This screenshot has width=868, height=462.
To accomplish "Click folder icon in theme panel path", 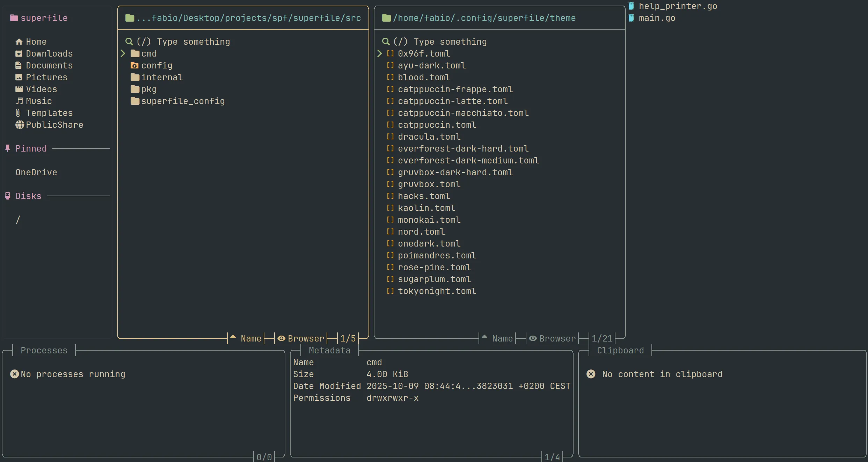I will pyautogui.click(x=386, y=18).
